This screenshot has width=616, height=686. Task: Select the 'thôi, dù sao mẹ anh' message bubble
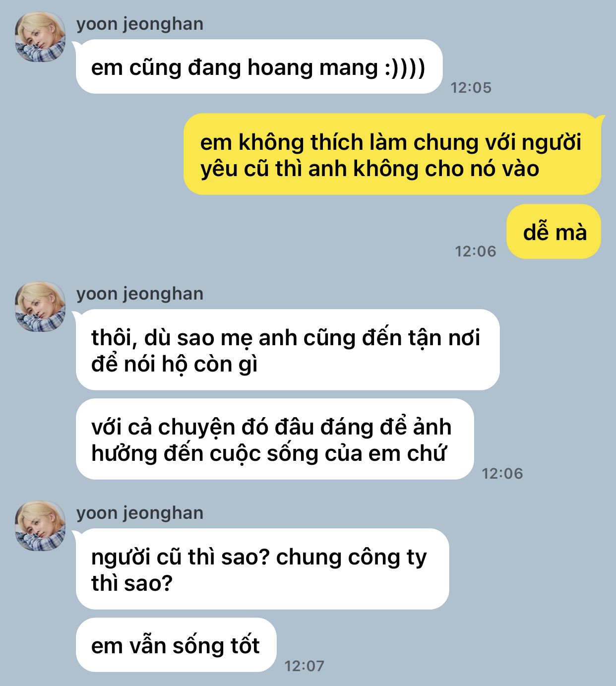click(x=288, y=350)
